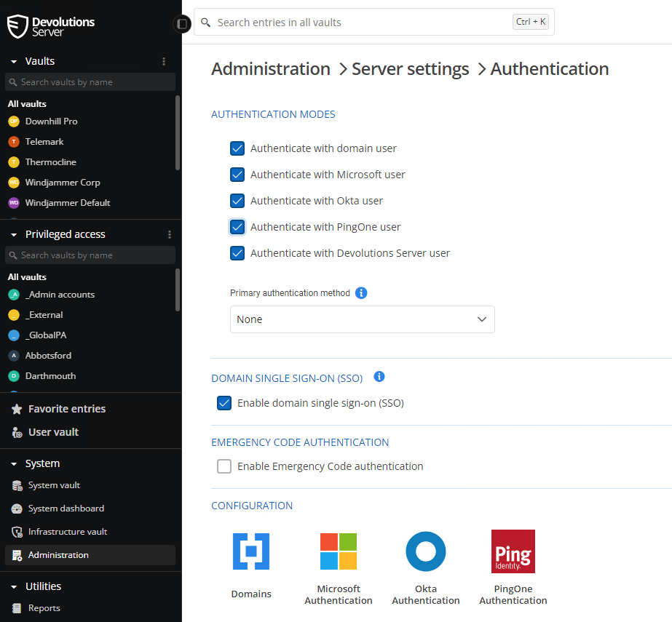Click the AUTHENTICATION MODES heading
The width and height of the screenshot is (672, 622).
pos(273,114)
